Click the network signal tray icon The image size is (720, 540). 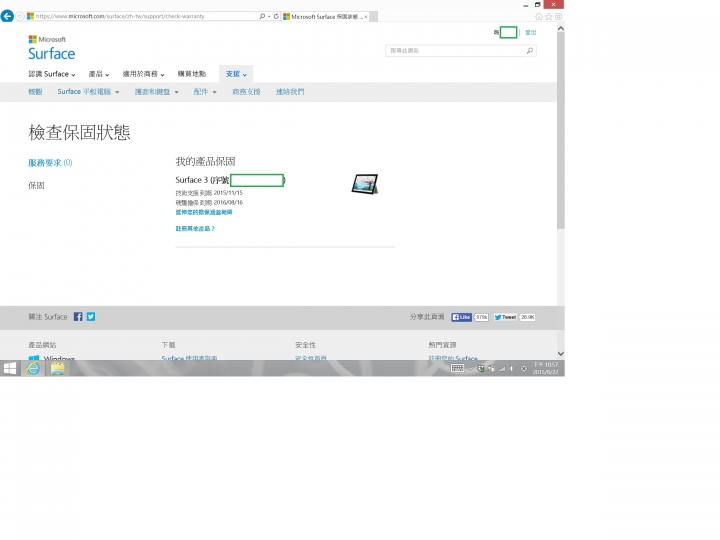pos(501,369)
